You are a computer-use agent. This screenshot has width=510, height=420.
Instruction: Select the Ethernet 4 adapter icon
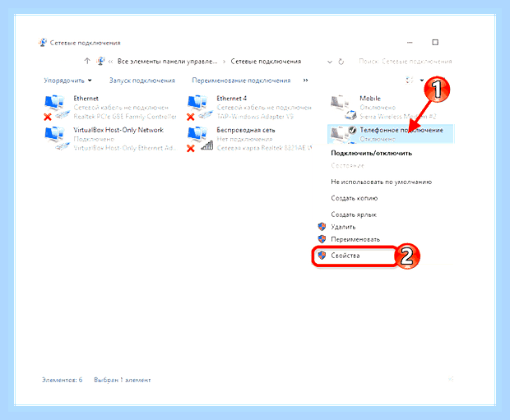pyautogui.click(x=199, y=108)
